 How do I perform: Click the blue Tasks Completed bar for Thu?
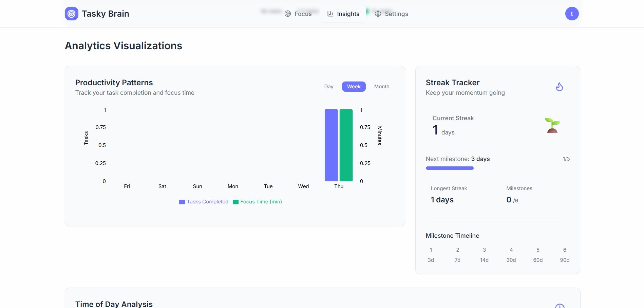click(x=331, y=145)
